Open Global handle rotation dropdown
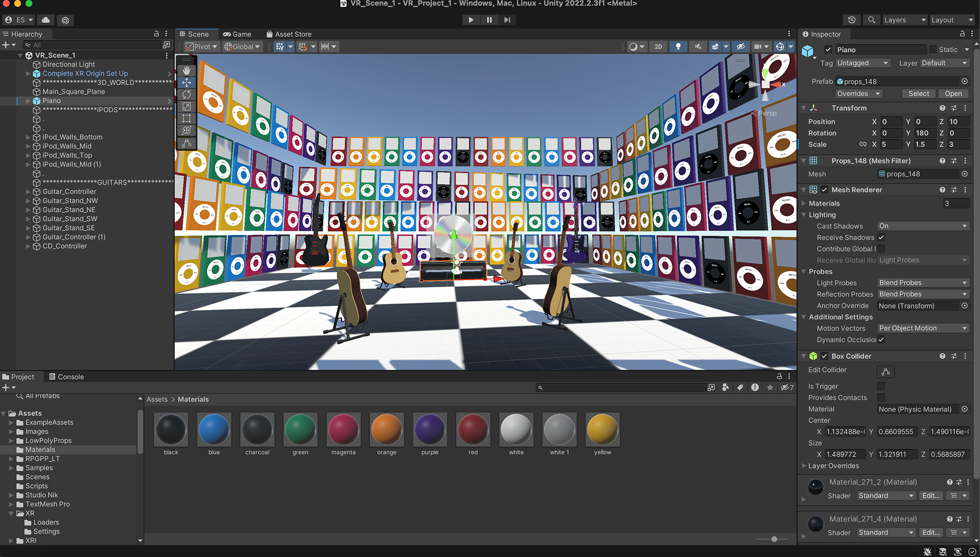The image size is (980, 557). point(242,46)
